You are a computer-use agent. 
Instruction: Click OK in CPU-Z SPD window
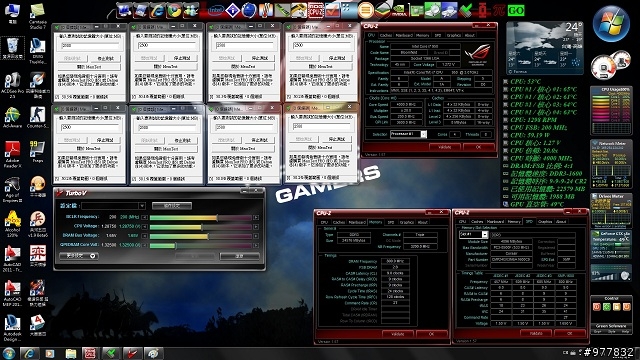pyautogui.click(x=570, y=333)
